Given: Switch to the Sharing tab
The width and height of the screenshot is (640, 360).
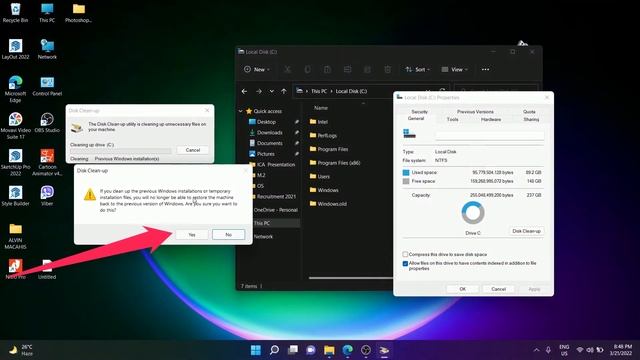Looking at the screenshot, I should 531,119.
